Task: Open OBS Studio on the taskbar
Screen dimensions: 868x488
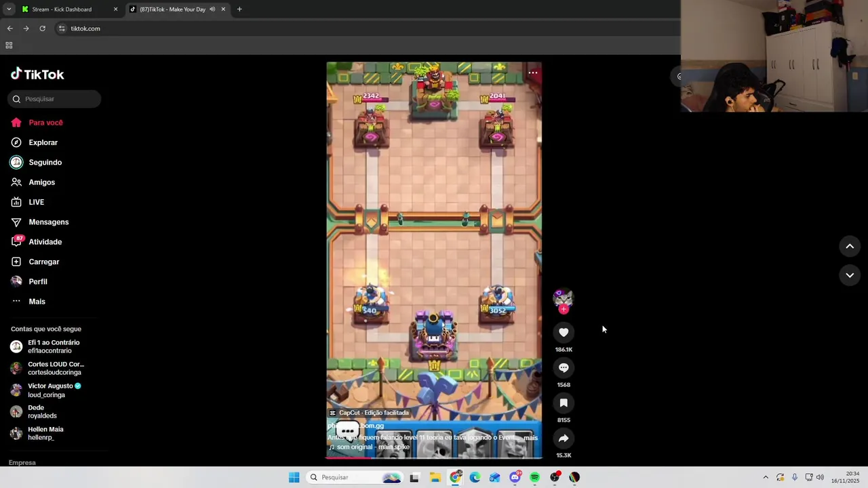Action: (x=555, y=477)
